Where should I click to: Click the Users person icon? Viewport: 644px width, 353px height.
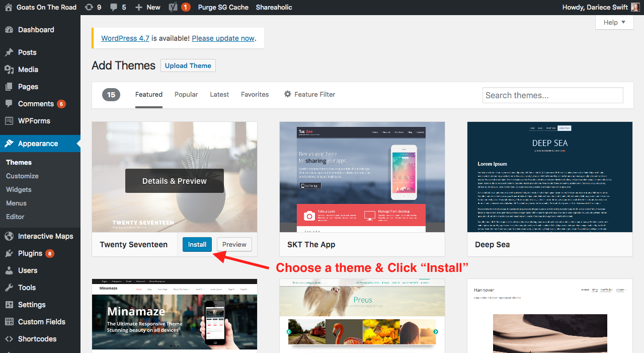pyautogui.click(x=9, y=270)
